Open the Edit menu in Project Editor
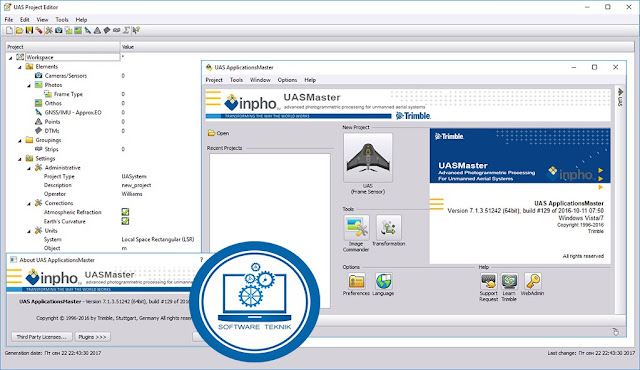This screenshot has height=370, width=640. pos(24,19)
